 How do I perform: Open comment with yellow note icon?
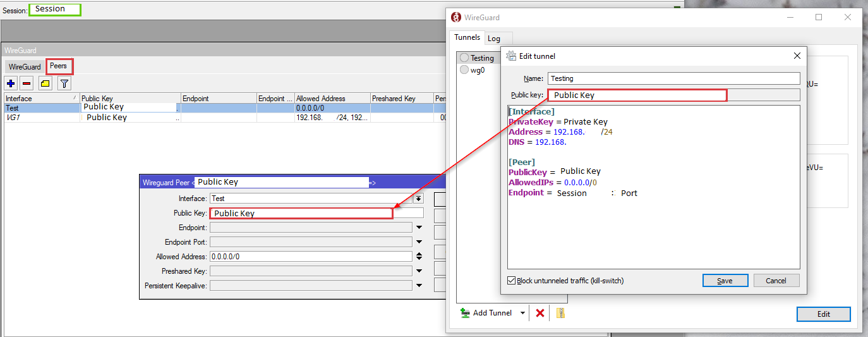pyautogui.click(x=45, y=83)
